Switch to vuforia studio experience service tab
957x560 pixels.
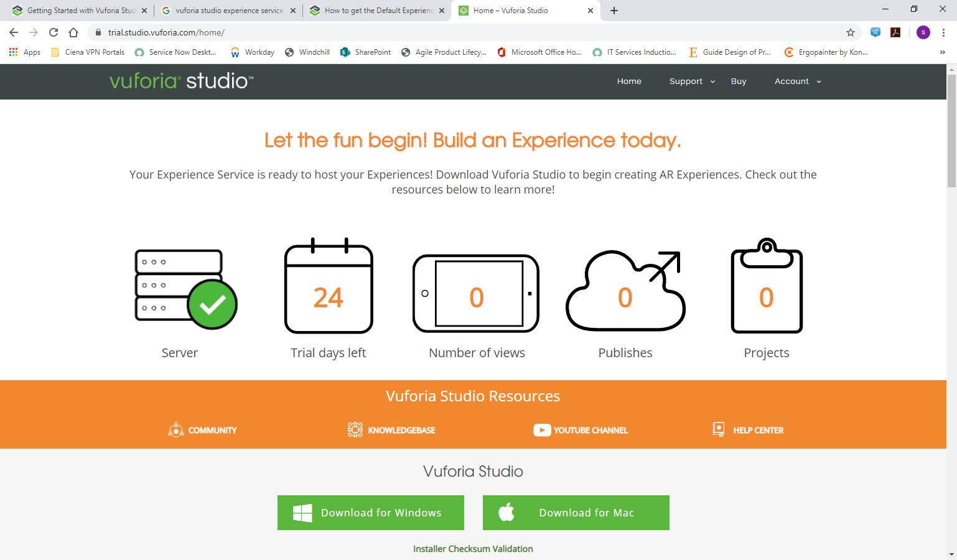(x=228, y=11)
